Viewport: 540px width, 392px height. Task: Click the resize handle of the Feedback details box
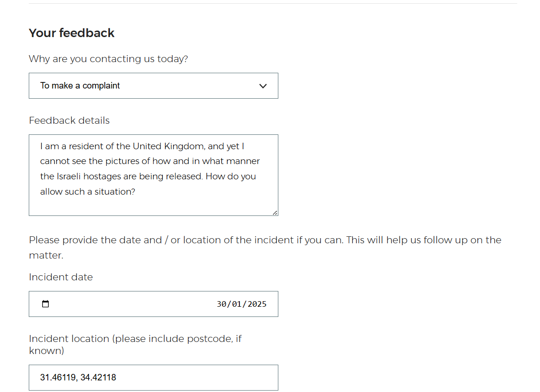(275, 213)
